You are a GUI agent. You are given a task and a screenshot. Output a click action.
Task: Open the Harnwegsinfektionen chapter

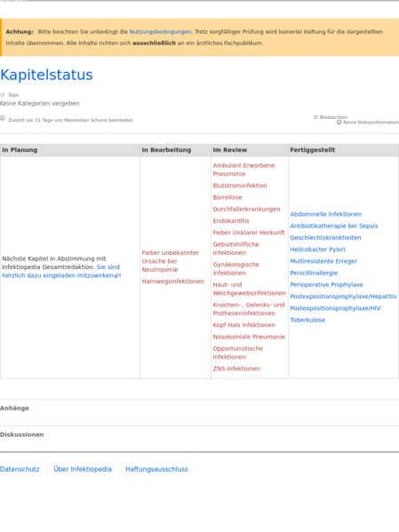173,282
